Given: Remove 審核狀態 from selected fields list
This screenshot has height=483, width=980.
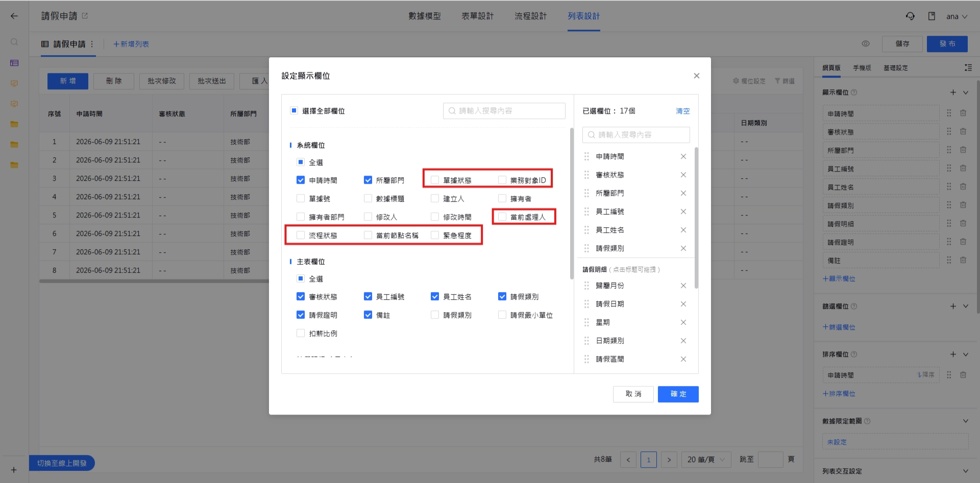Looking at the screenshot, I should (683, 175).
